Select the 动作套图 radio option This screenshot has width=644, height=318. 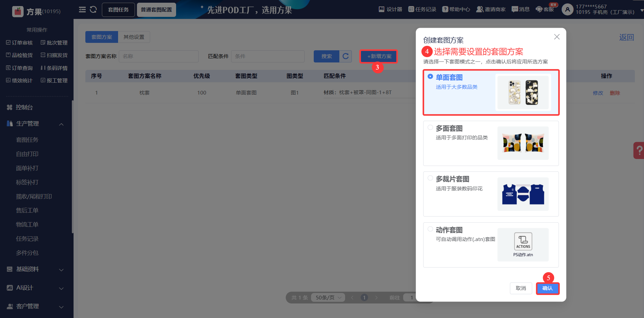click(x=430, y=229)
